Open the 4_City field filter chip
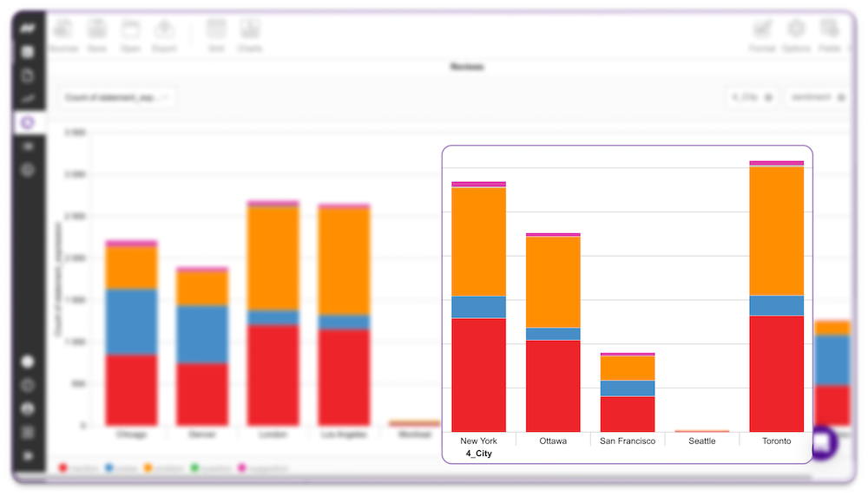 point(752,98)
